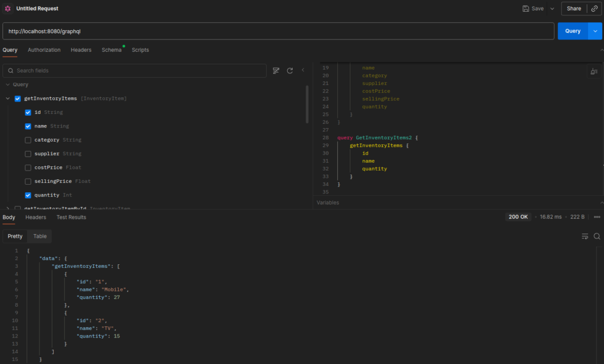The image size is (604, 364).
Task: Collapse the query panel using the left chevron icon
Action: pyautogui.click(x=303, y=70)
